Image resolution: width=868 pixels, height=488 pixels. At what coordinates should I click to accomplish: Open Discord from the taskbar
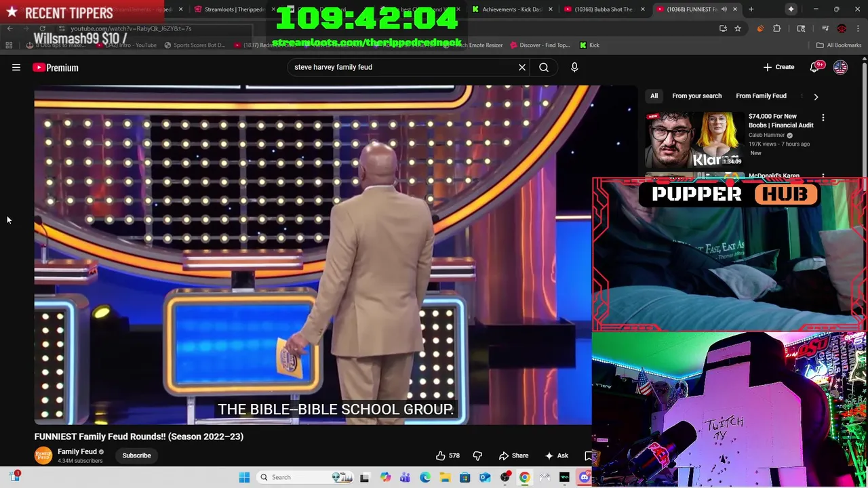pos(584,477)
